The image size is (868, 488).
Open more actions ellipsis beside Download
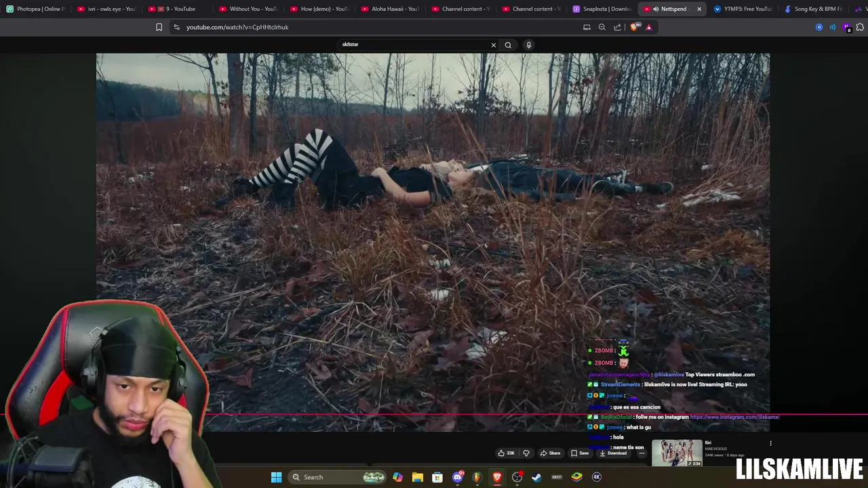(642, 453)
